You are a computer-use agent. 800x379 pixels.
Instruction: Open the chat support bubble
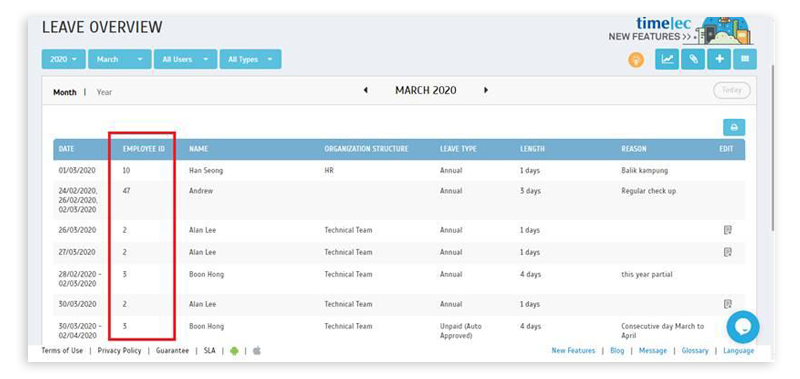[x=743, y=327]
